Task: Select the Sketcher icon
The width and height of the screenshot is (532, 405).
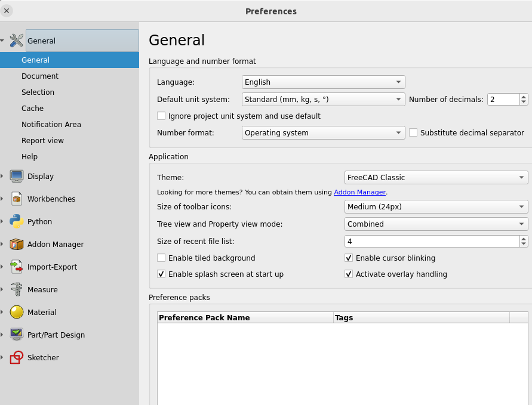Action: 17,357
